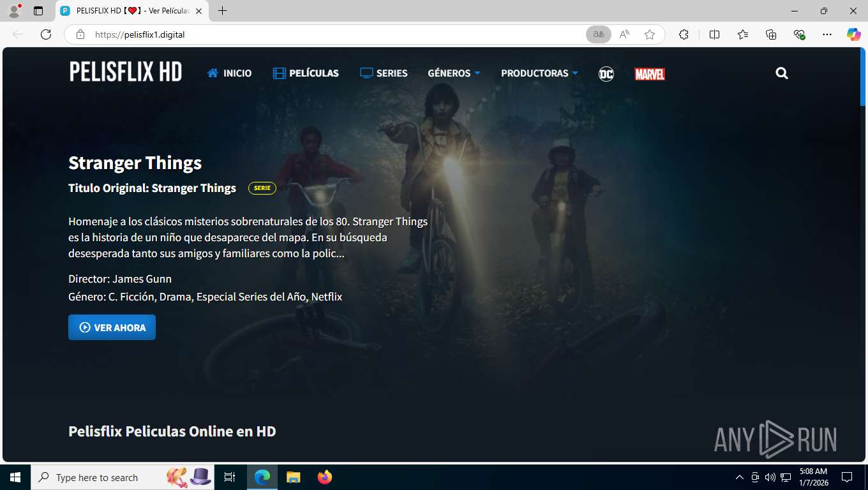Open the Copilot icon

pyautogui.click(x=854, y=34)
